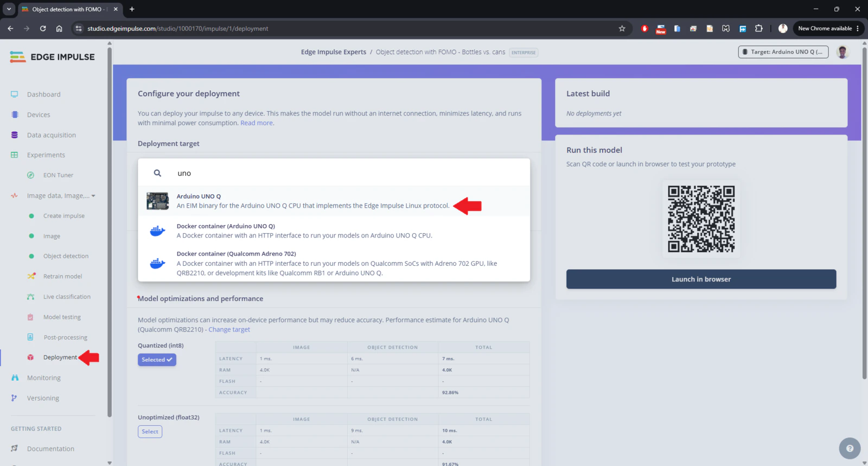Viewport: 868px width, 466px height.
Task: Click the ENTERPRISE badge
Action: 524,53
